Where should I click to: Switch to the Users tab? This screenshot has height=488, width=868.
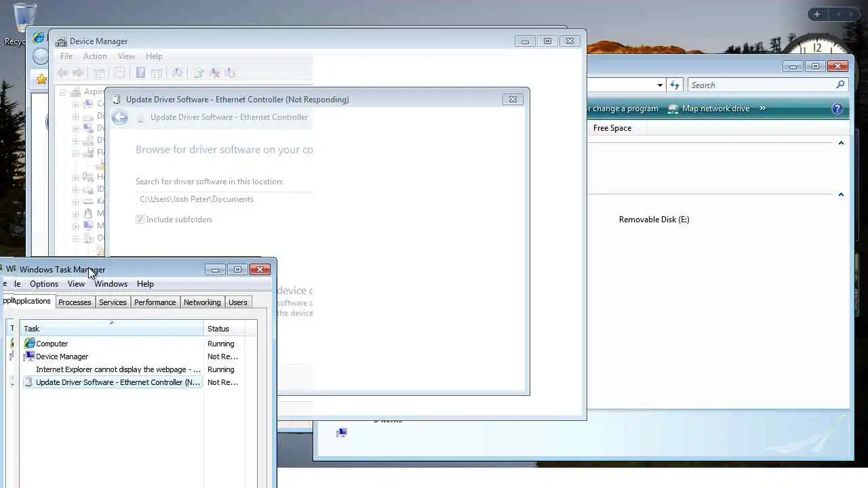tap(237, 302)
